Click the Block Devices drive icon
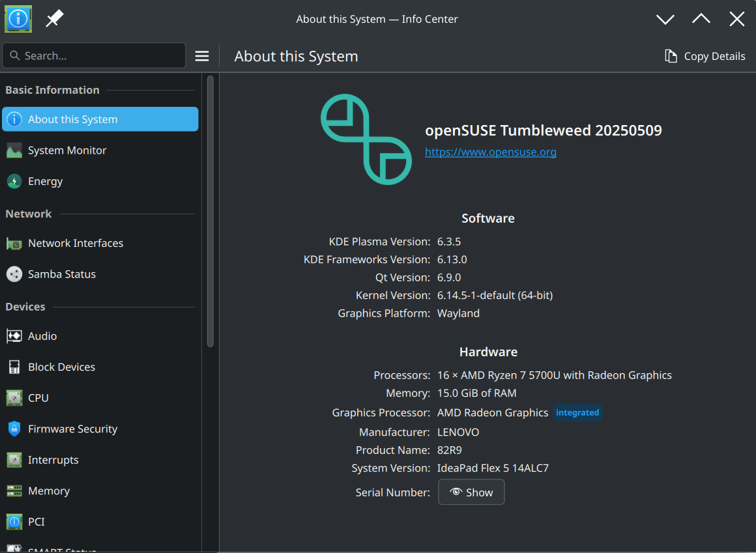 [14, 367]
